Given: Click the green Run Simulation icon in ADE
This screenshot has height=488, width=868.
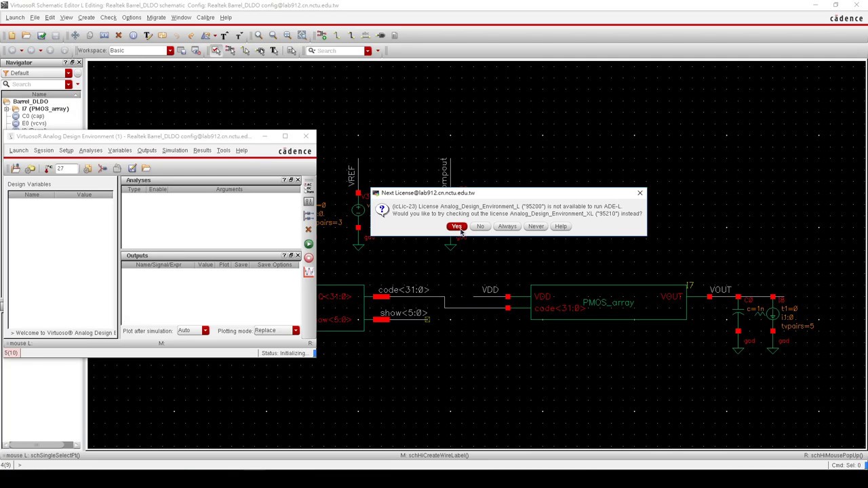Looking at the screenshot, I should click(309, 244).
